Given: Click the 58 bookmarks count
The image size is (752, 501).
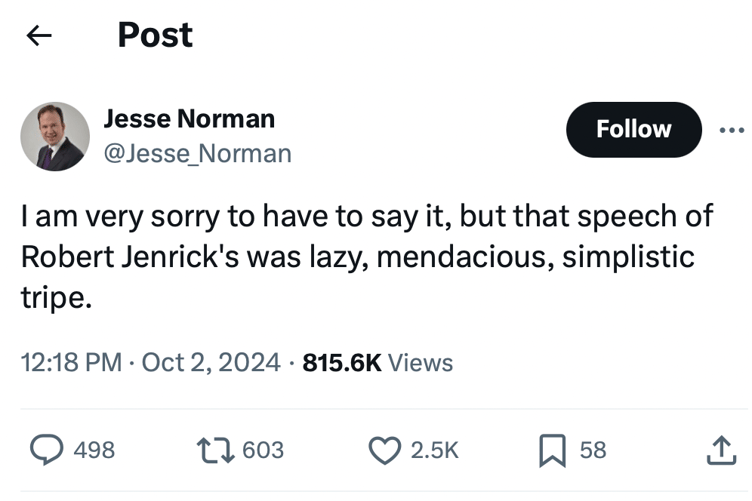Looking at the screenshot, I should [x=593, y=451].
